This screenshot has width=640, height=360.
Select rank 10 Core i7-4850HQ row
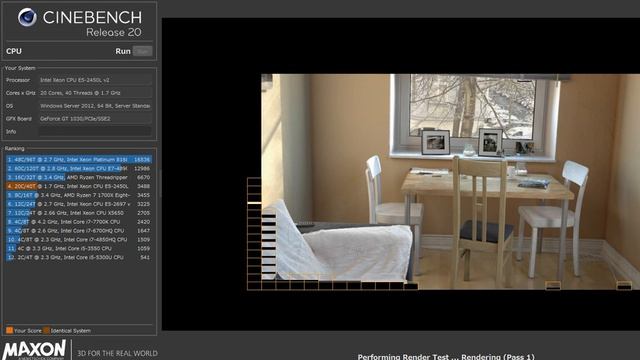tap(78, 240)
